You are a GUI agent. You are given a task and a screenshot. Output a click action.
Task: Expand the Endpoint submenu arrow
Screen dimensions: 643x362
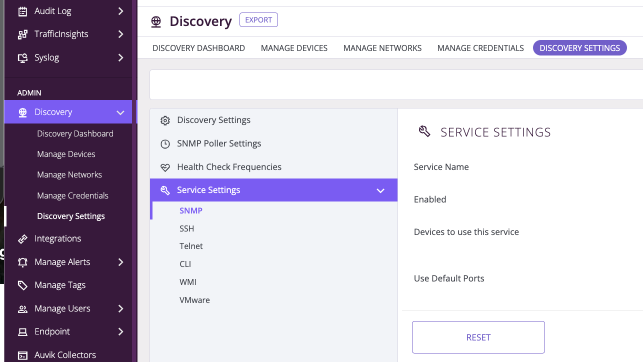tap(121, 332)
